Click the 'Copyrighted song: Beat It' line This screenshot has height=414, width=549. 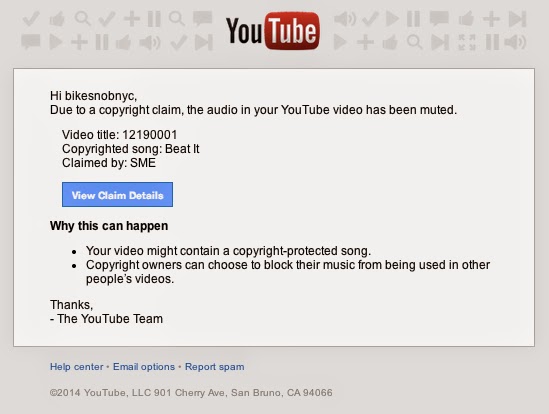[x=131, y=149]
